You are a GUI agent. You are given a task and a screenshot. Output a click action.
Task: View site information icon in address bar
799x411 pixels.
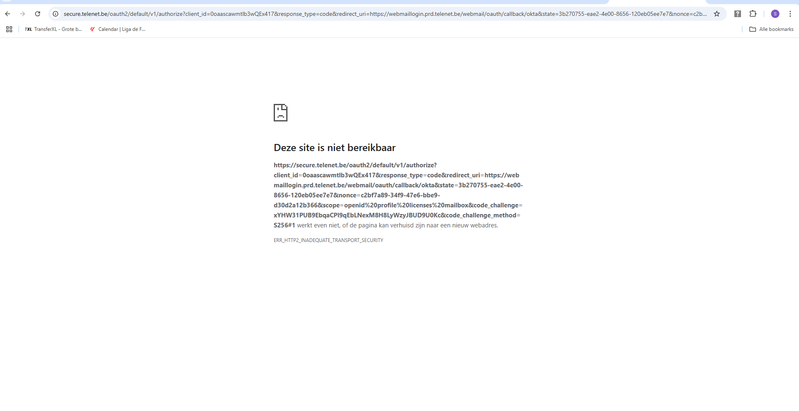click(x=56, y=14)
